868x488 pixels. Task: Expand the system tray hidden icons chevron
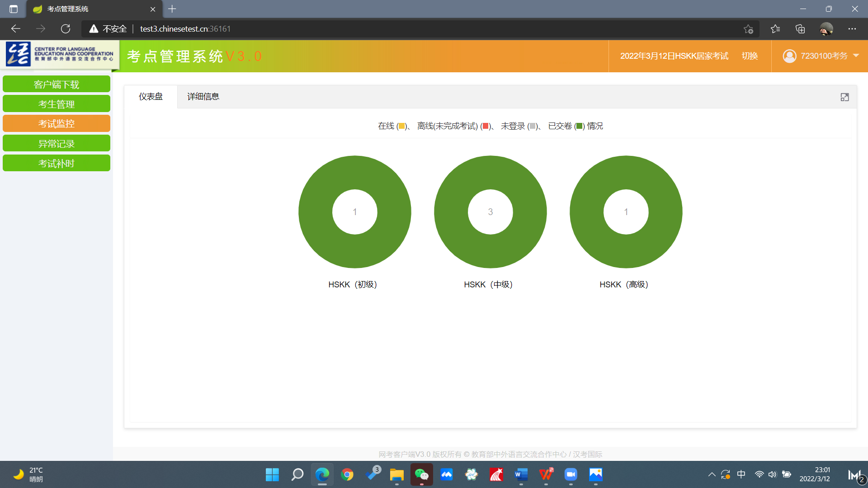pos(712,474)
